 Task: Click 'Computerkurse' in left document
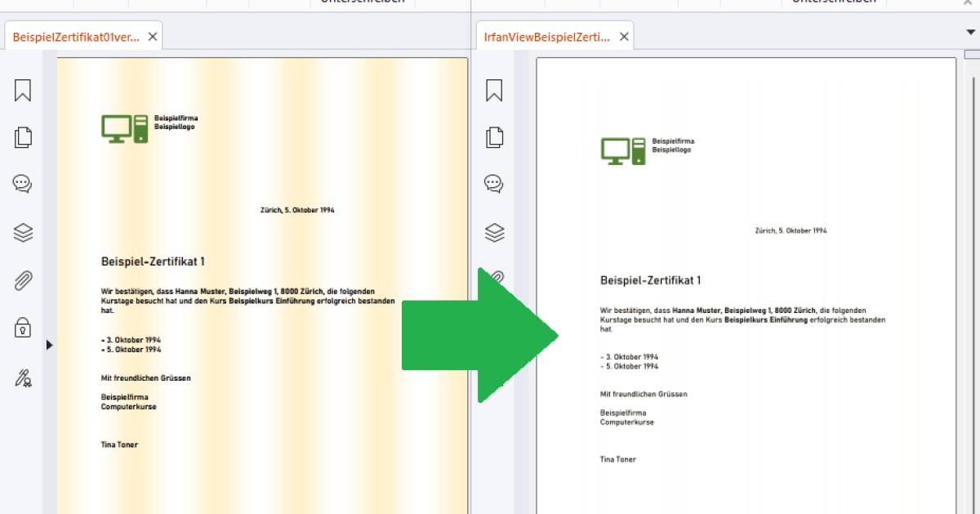[128, 406]
